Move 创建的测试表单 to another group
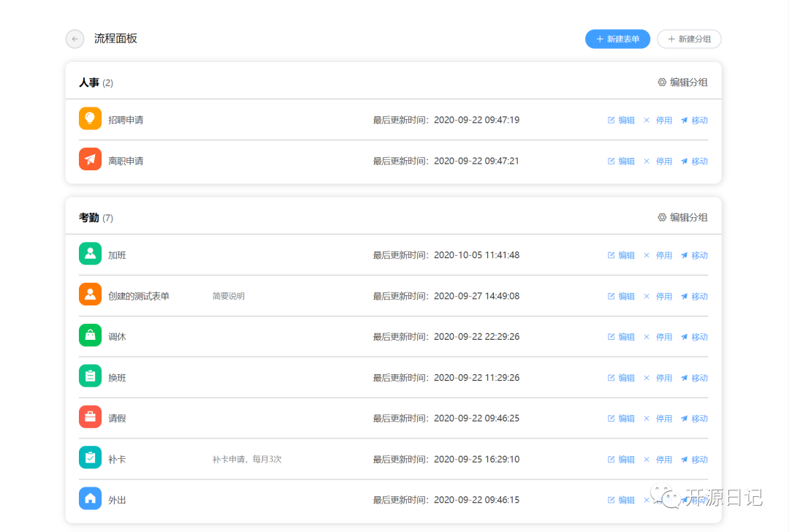 pyautogui.click(x=695, y=297)
